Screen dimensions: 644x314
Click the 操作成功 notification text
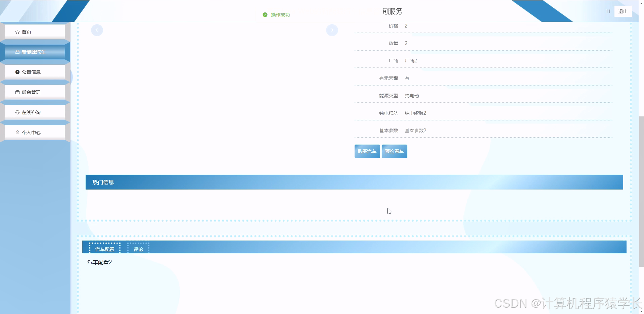point(280,15)
